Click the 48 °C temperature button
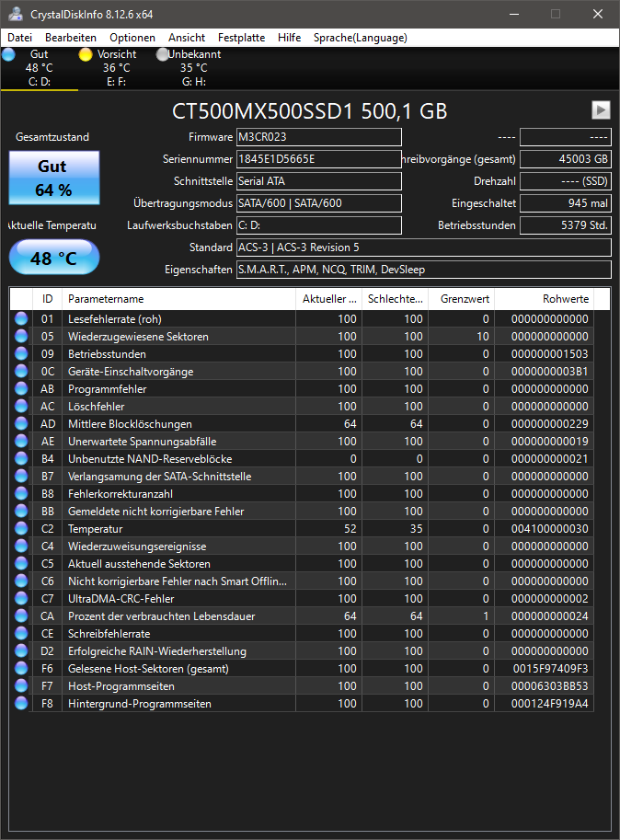 (x=54, y=257)
